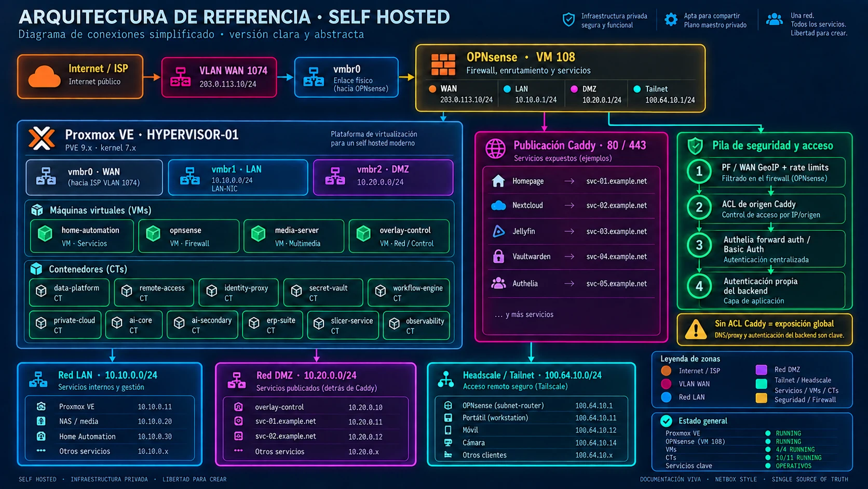Select the observability CT card
The width and height of the screenshot is (868, 489).
point(416,325)
